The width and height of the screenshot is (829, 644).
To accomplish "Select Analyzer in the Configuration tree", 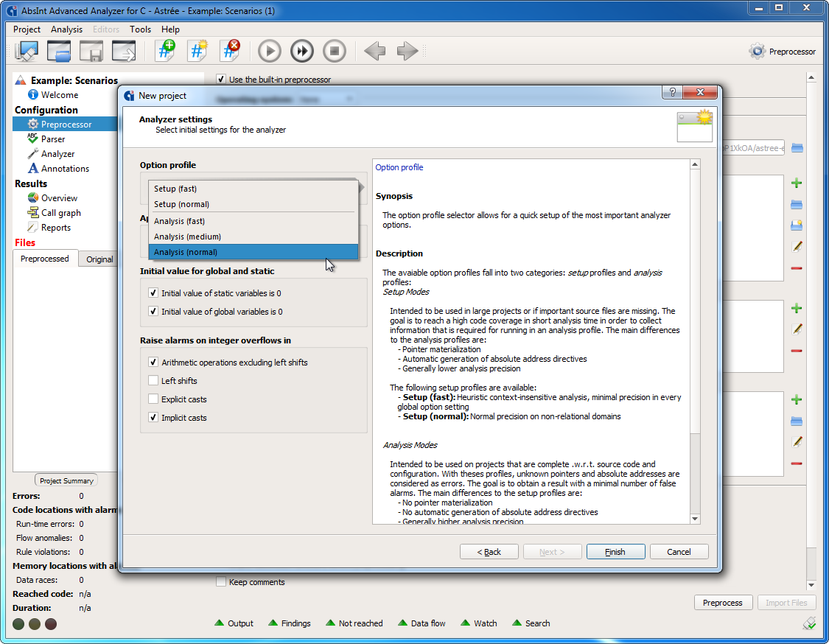I will 57,154.
